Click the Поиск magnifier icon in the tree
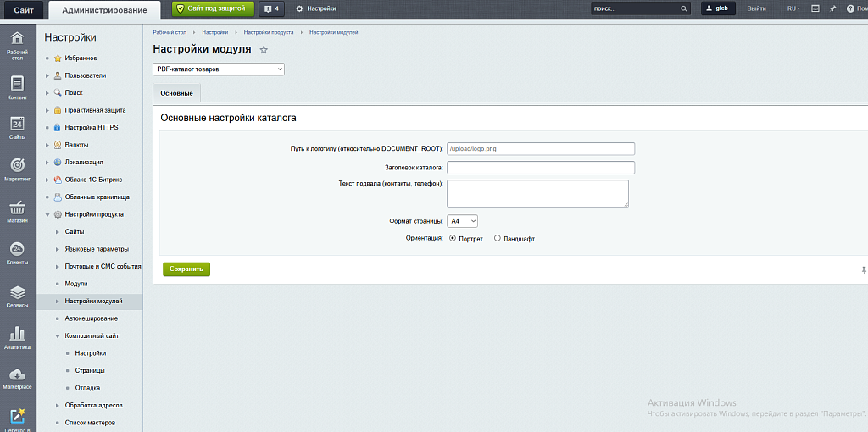The image size is (868, 432). 58,92
